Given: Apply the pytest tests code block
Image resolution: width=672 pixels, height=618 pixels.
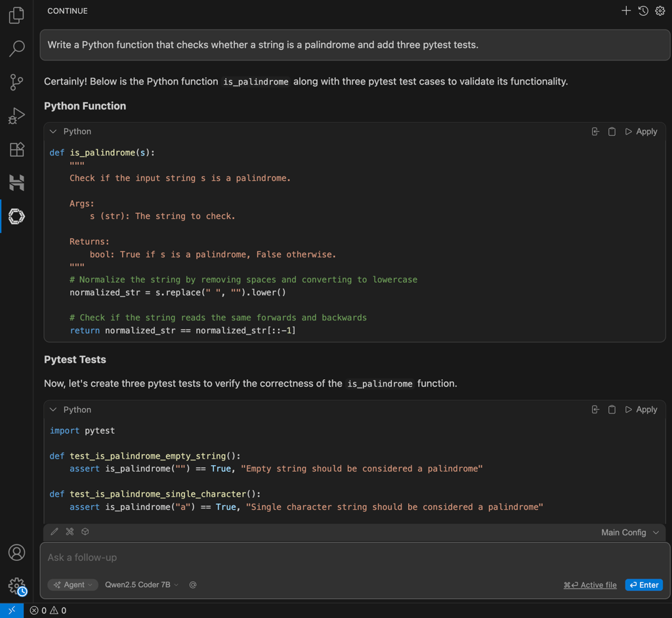Looking at the screenshot, I should (x=641, y=410).
